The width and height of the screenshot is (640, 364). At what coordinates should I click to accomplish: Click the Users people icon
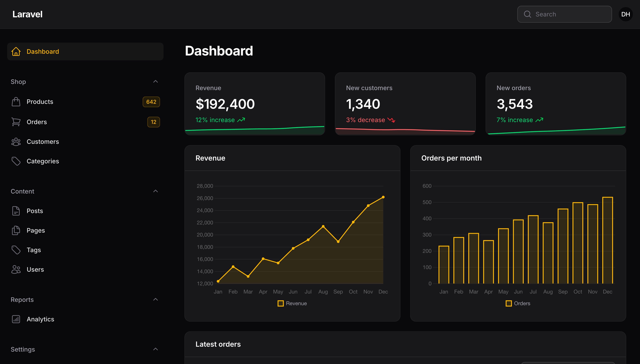coord(16,269)
